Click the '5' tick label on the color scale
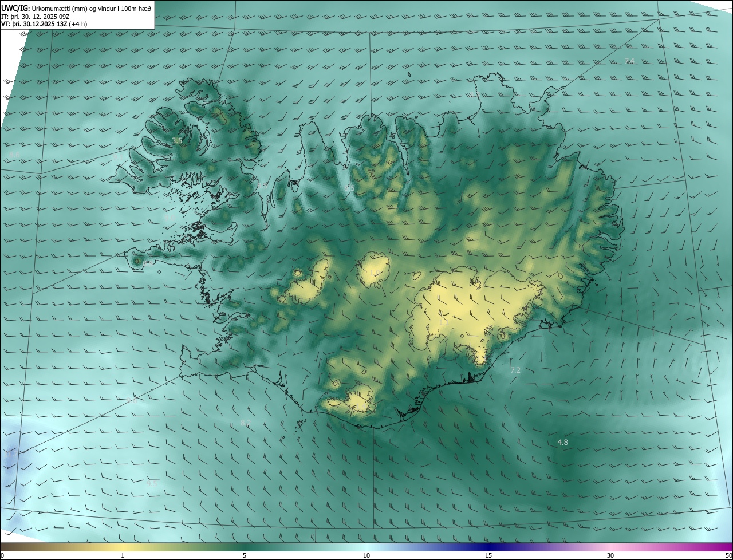 (245, 555)
